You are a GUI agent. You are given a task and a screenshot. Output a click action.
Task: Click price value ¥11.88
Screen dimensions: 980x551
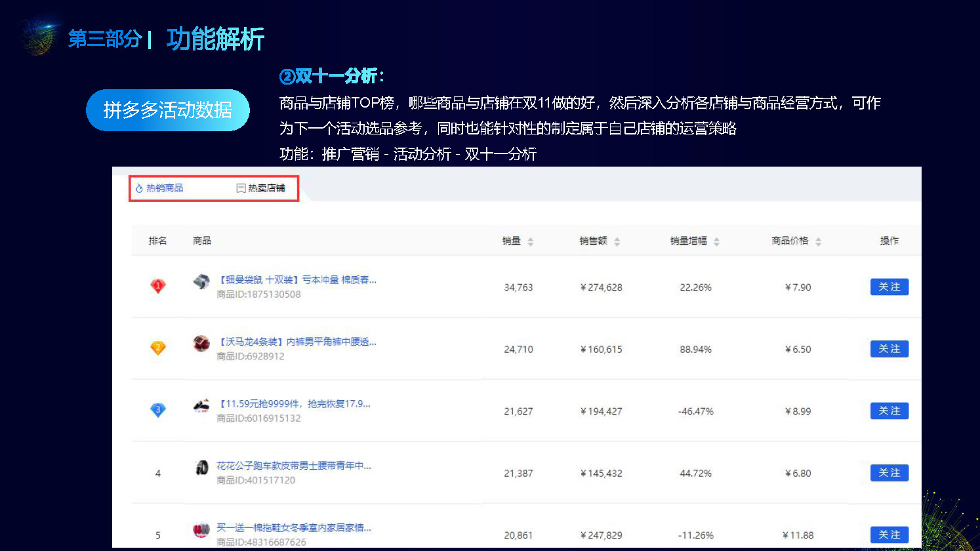coord(798,535)
